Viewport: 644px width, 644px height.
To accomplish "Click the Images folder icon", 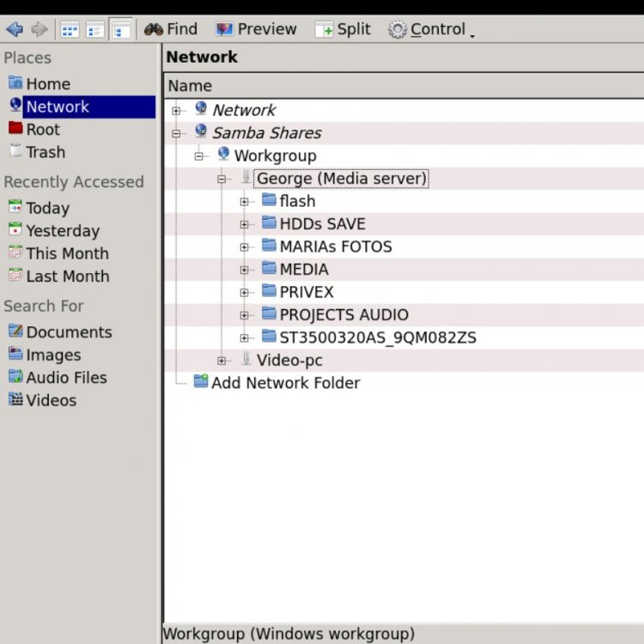I will (15, 353).
